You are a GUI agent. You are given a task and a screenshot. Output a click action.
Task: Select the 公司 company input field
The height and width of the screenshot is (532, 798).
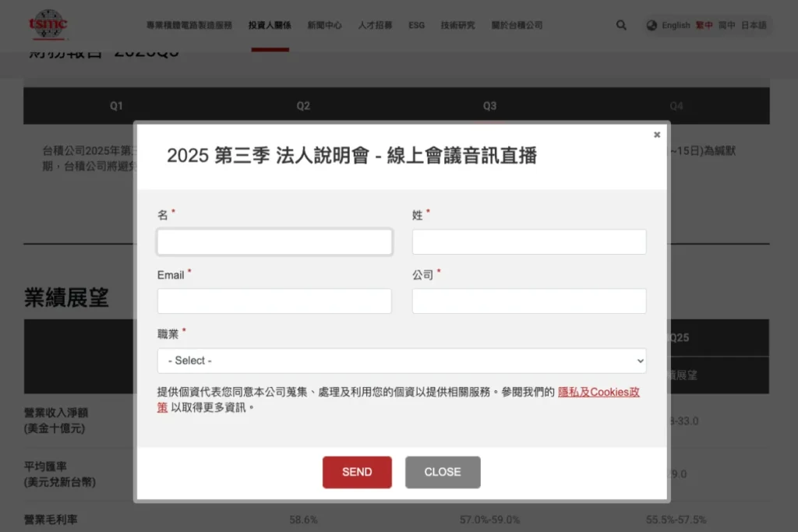(x=529, y=301)
